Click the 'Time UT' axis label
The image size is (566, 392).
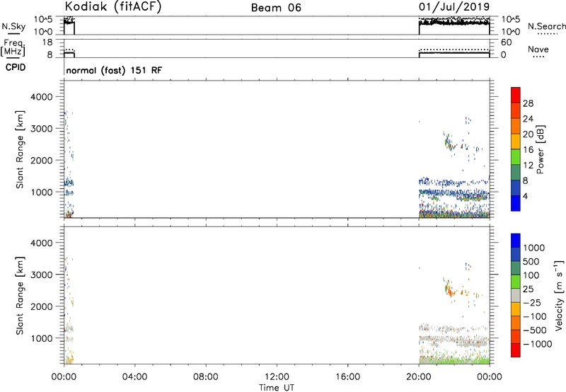[277, 388]
